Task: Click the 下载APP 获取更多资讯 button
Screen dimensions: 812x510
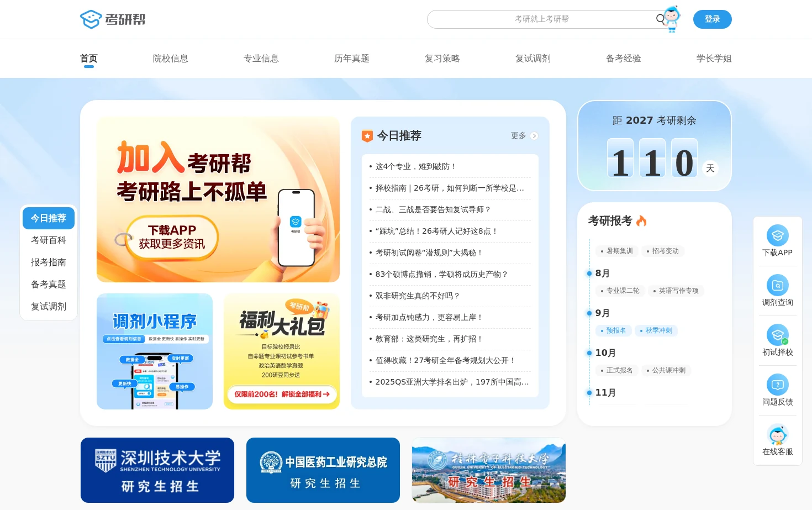Action: coord(172,238)
